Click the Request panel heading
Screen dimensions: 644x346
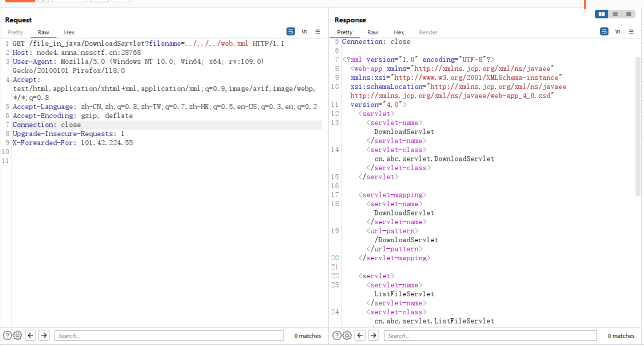(x=18, y=20)
